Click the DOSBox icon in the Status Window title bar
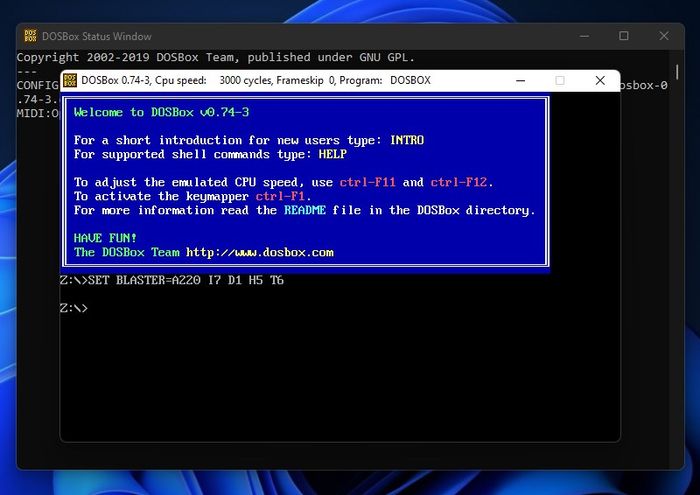The image size is (700, 495). (30, 36)
